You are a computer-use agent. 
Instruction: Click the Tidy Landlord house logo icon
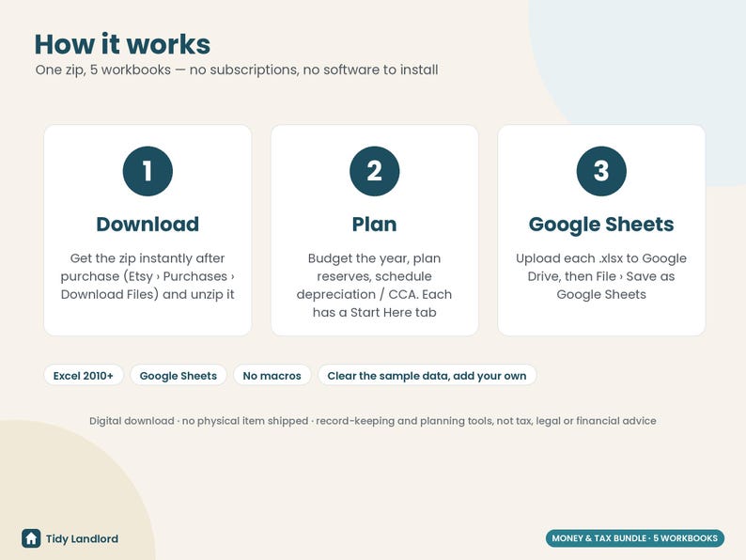31,538
